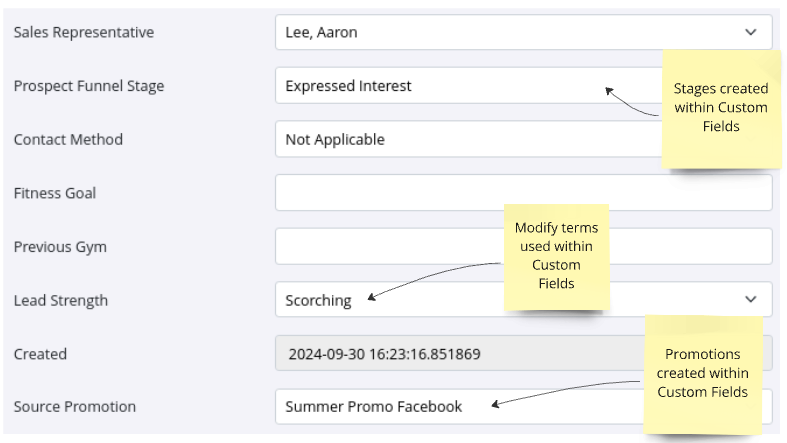The width and height of the screenshot is (787, 443).
Task: Select the 'Modify terms used' sticky note
Action: pyautogui.click(x=555, y=255)
